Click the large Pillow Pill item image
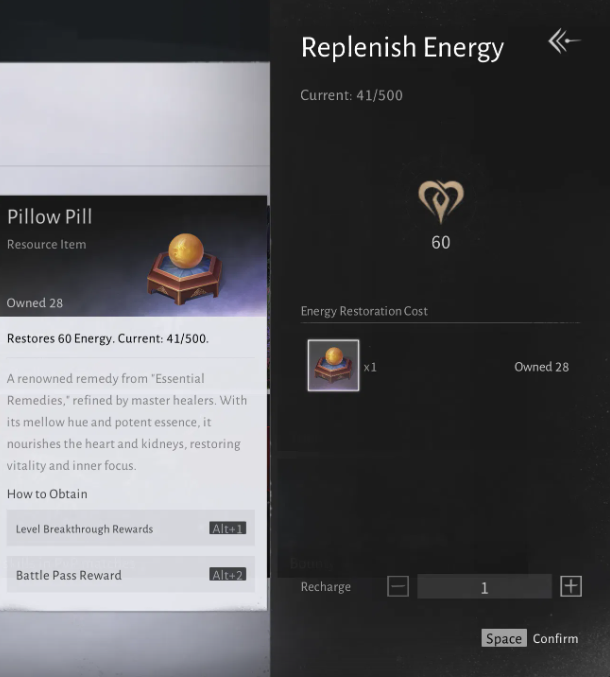610x677 pixels. tap(185, 269)
